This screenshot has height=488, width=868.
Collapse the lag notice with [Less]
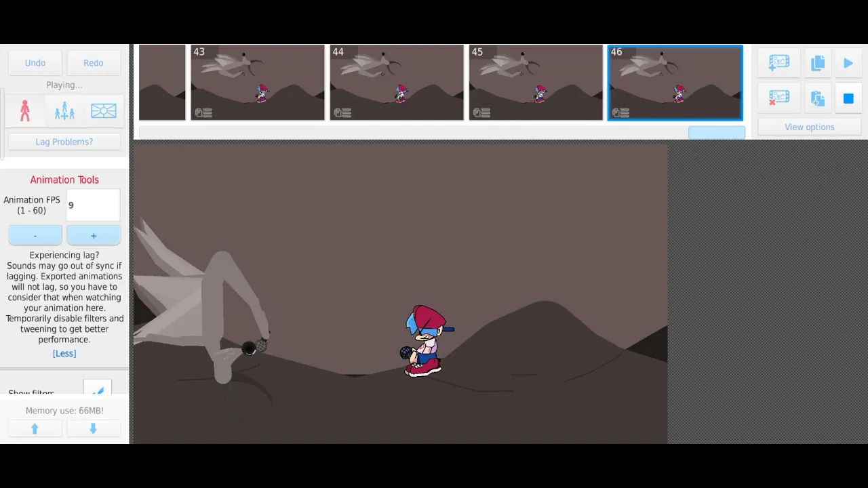tap(64, 353)
